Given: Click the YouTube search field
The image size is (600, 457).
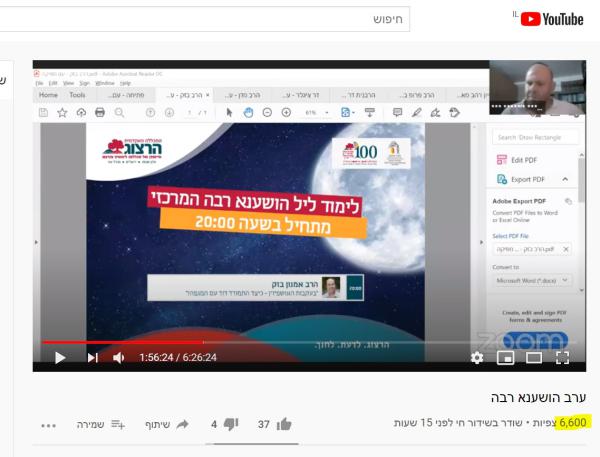Looking at the screenshot, I should pyautogui.click(x=204, y=19).
